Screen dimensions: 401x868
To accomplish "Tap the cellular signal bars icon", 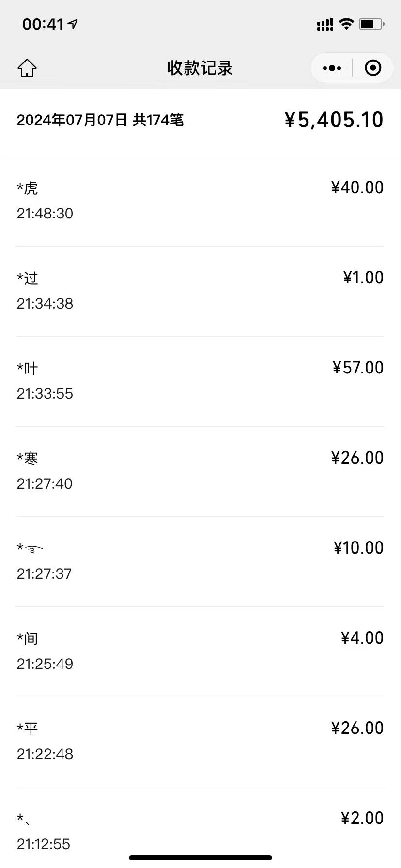I will [x=325, y=24].
